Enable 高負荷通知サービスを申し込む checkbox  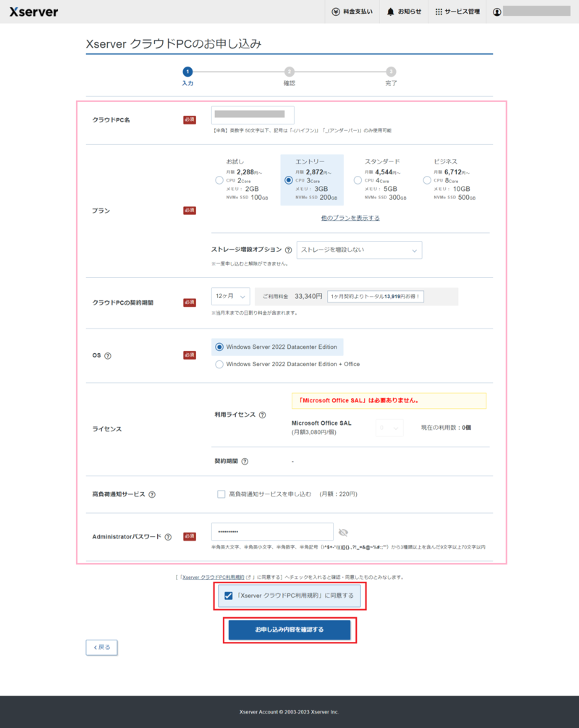[x=221, y=494]
